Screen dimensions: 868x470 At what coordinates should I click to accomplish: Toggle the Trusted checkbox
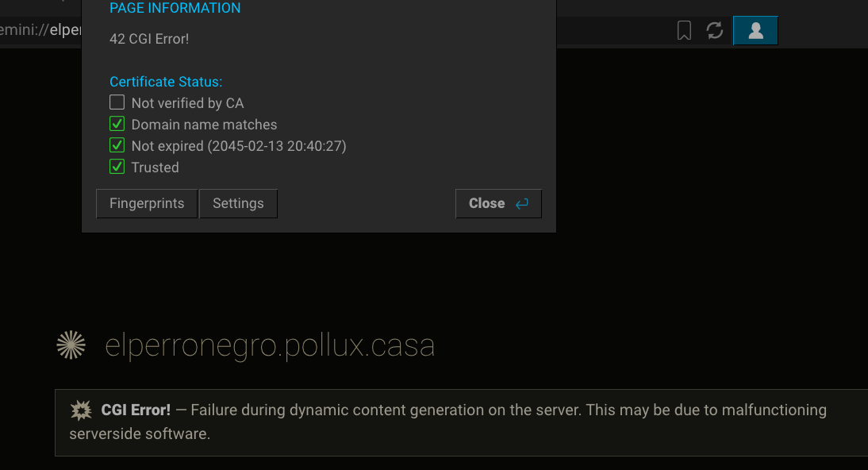tap(117, 167)
